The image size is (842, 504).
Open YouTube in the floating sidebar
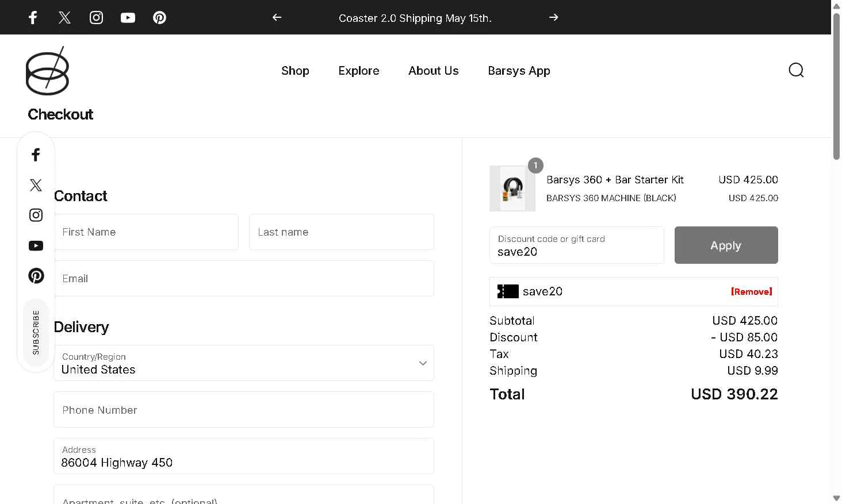coord(36,245)
